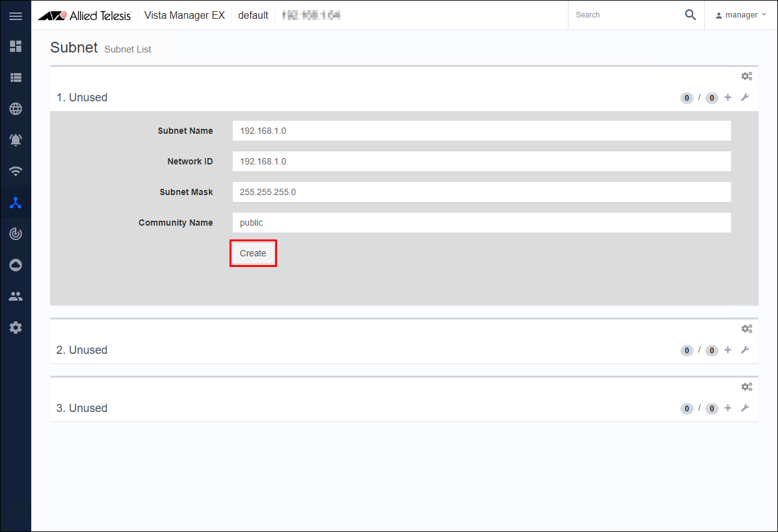Click the plus icon for subnet 2
778x532 pixels.
[x=727, y=350]
